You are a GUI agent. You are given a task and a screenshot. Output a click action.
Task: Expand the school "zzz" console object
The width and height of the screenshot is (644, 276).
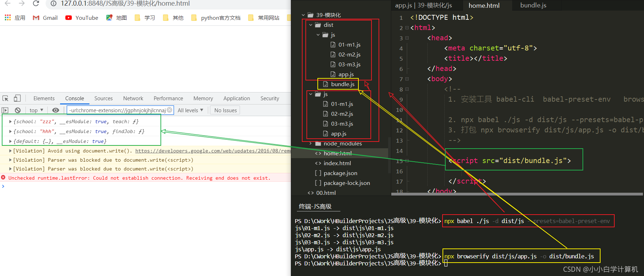click(10, 121)
